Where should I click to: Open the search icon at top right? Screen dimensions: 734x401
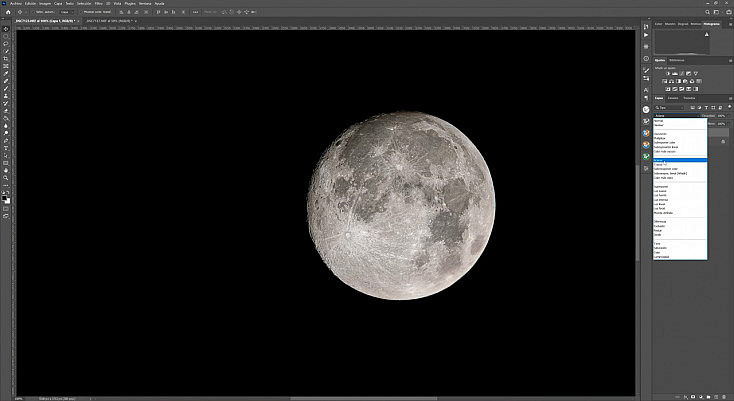pyautogui.click(x=707, y=12)
